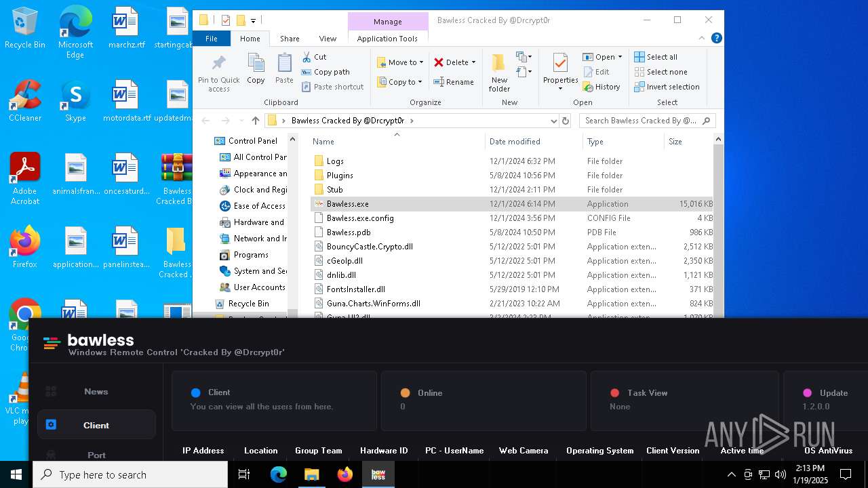This screenshot has height=488, width=868.
Task: Click Select none
Action: tap(660, 72)
